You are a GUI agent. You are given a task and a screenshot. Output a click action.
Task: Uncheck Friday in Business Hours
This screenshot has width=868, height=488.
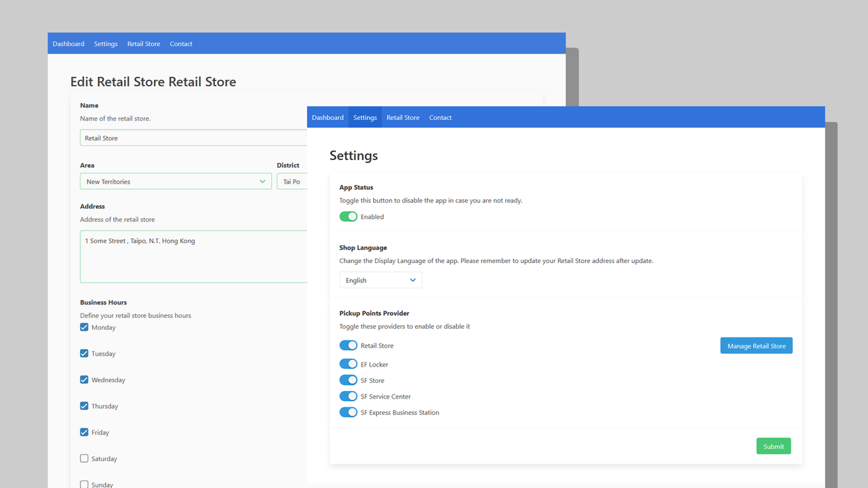[x=83, y=432]
